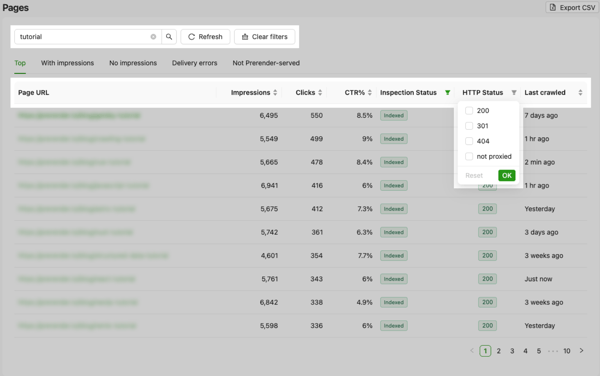Click Clear filters button
This screenshot has width=600, height=376.
click(264, 37)
